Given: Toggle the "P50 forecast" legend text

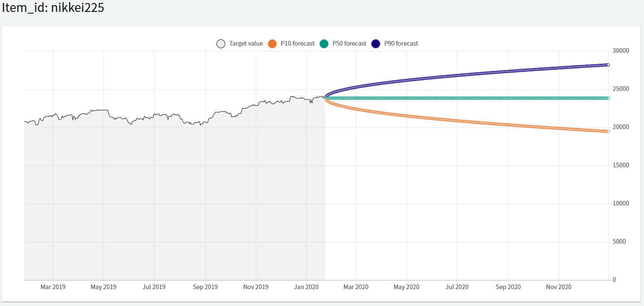Looking at the screenshot, I should 349,43.
